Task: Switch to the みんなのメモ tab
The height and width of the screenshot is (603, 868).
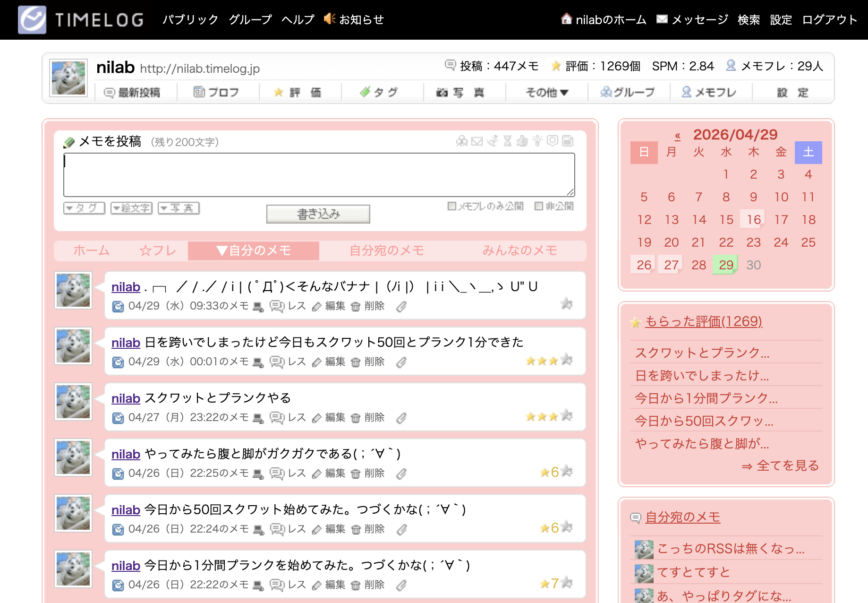Action: [x=519, y=250]
